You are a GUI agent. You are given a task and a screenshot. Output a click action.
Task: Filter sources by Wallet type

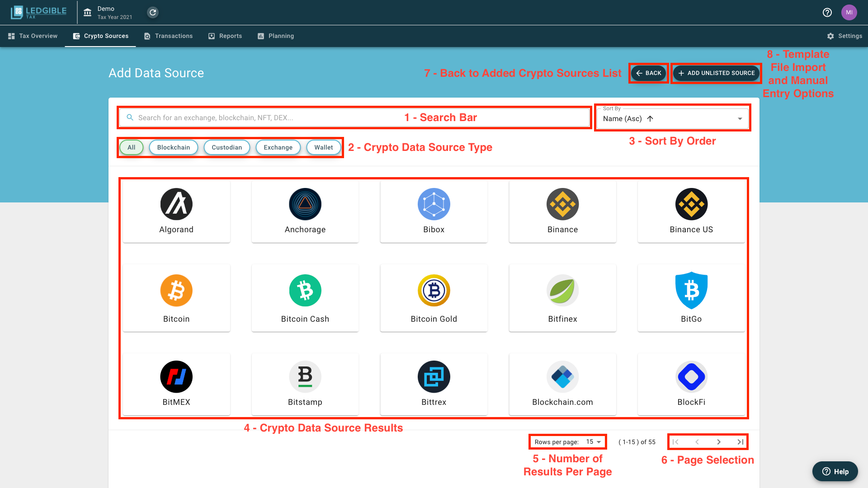pos(324,147)
